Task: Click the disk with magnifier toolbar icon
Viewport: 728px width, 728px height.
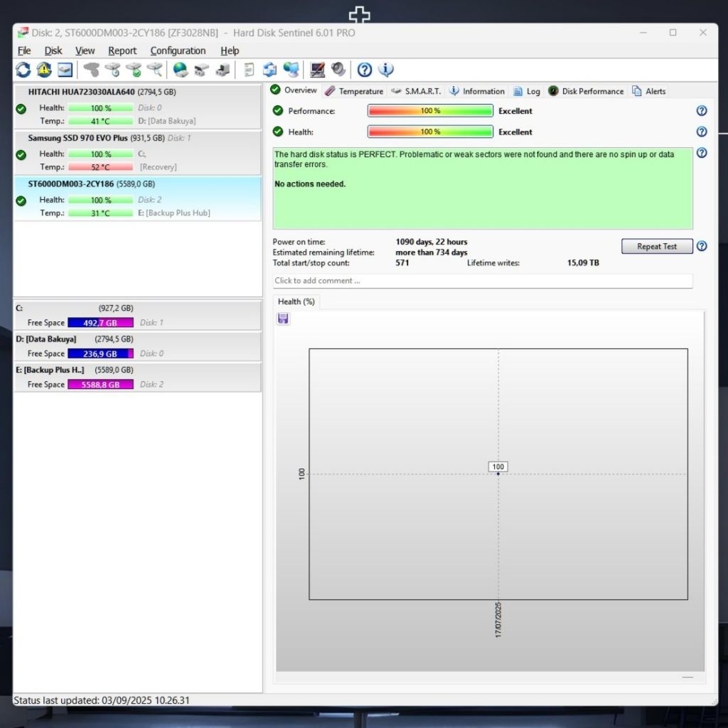Action: 154,70
